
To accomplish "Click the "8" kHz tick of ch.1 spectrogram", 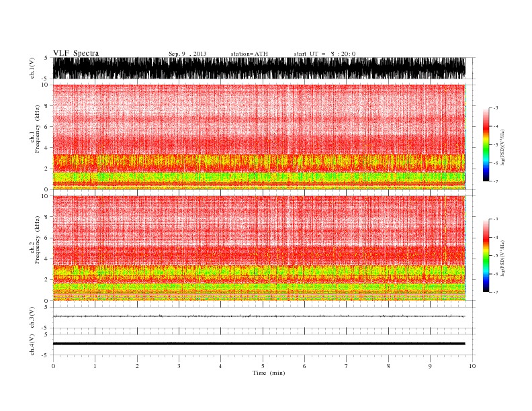I will tap(46, 106).
